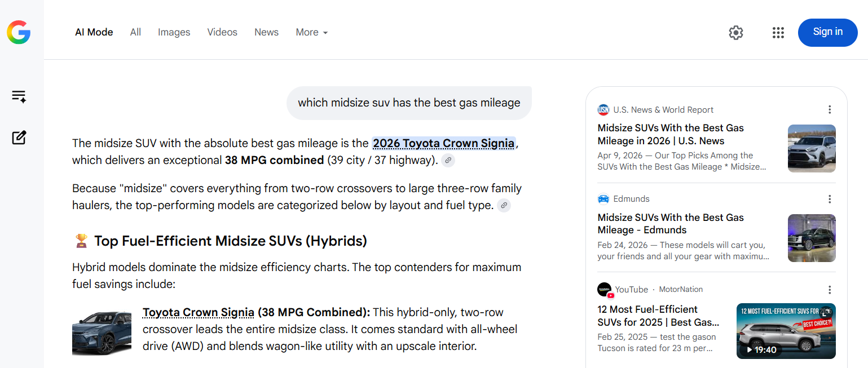Switch to AI Mode tab
Screen dimensions: 868x368
pyautogui.click(x=94, y=32)
